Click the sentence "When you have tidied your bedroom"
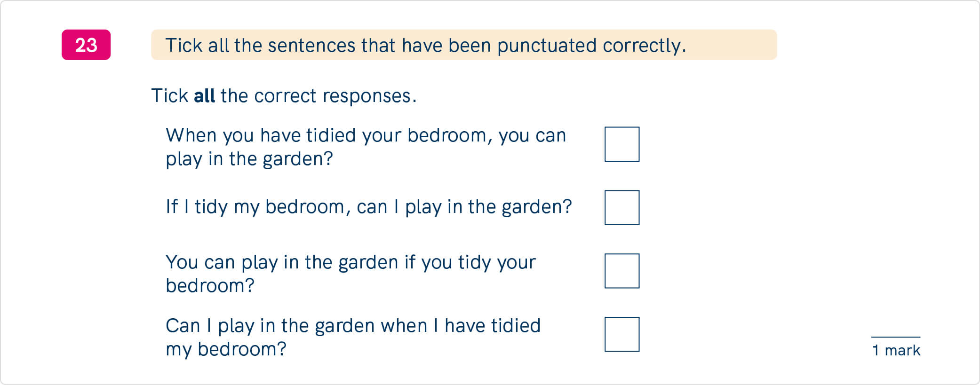This screenshot has width=980, height=385. tap(366, 135)
